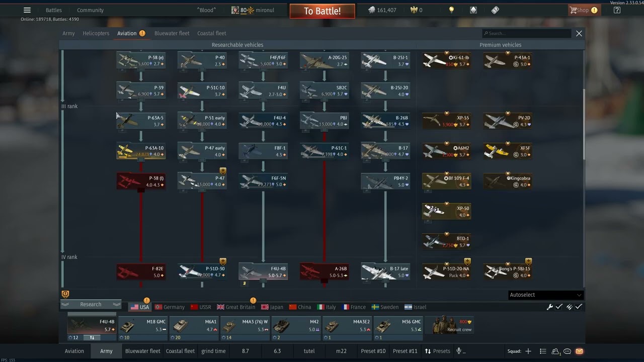Image resolution: width=644 pixels, height=362 pixels.
Task: Open the help question mark icon
Action: pos(617,10)
